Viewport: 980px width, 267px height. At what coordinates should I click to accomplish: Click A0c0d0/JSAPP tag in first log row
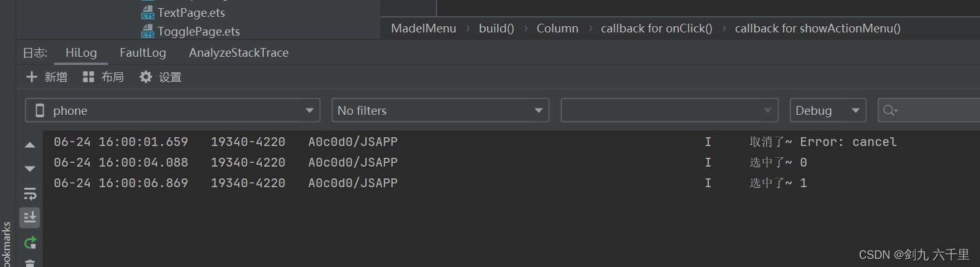coord(353,142)
